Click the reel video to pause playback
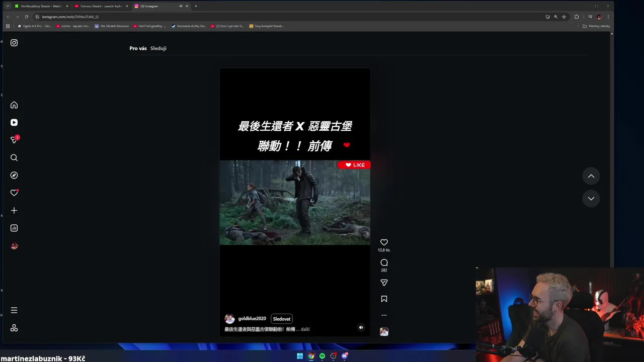Image resolution: width=644 pixels, height=362 pixels. [295, 202]
